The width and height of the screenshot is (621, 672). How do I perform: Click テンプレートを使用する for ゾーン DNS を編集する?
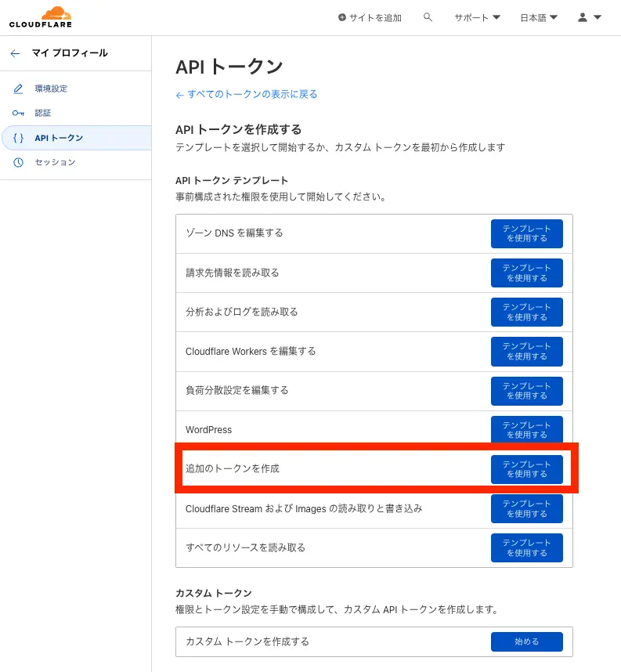click(x=526, y=233)
